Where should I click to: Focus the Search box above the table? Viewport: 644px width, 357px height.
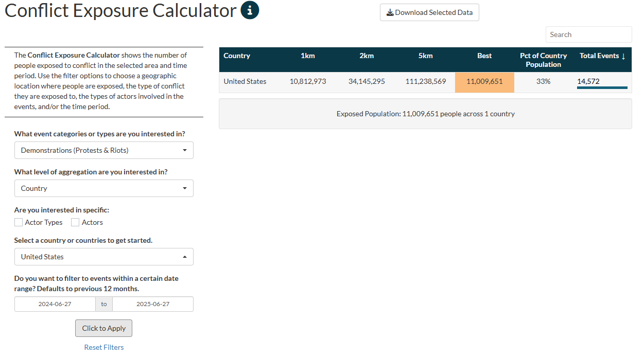pos(588,34)
